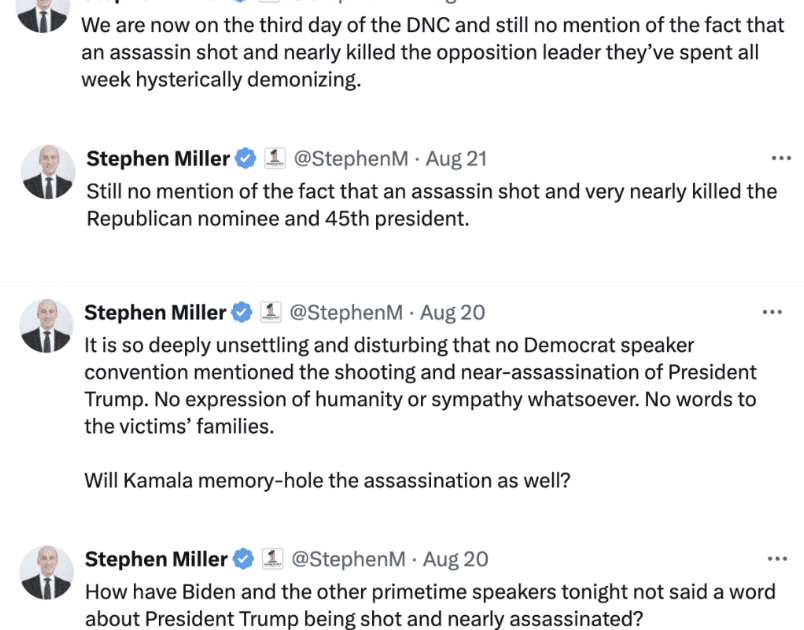This screenshot has height=630, width=804.
Task: Click the affiliation badge on the Biden primetime tweet
Action: (x=272, y=559)
